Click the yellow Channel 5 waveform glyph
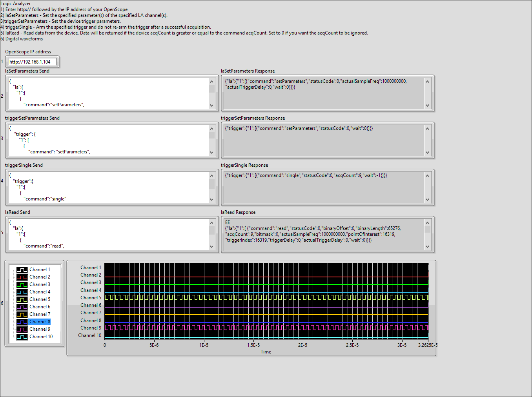Viewport: 532px width, 397px height. pos(22,299)
